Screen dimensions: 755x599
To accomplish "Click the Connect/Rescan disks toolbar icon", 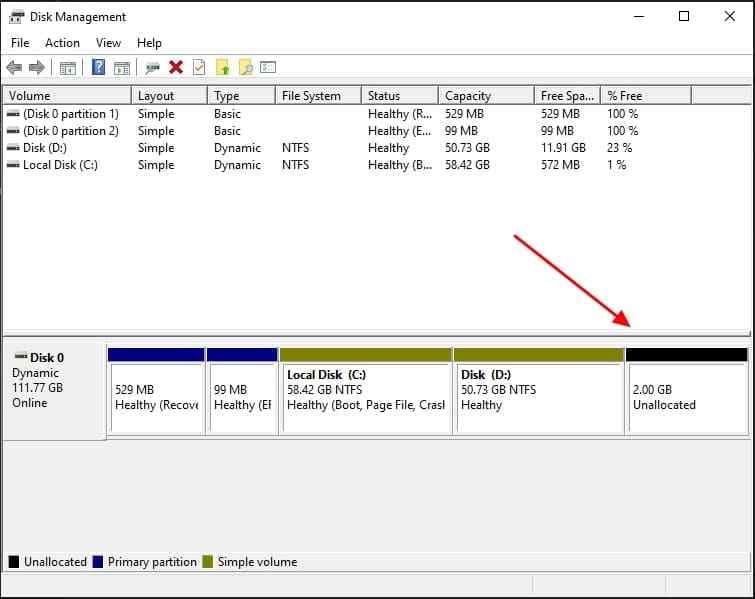I will (153, 68).
